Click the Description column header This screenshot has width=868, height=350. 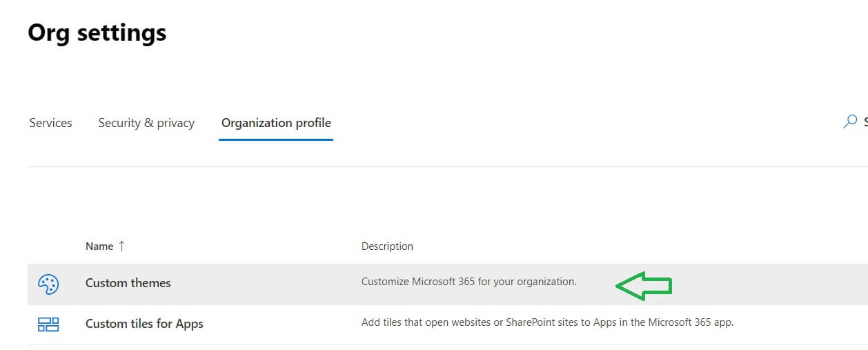pyautogui.click(x=387, y=246)
